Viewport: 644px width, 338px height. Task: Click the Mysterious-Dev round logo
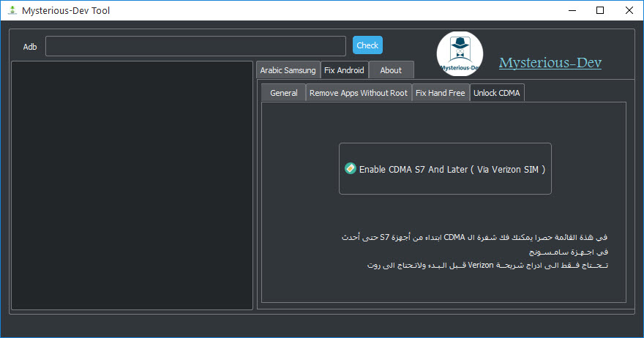point(460,54)
